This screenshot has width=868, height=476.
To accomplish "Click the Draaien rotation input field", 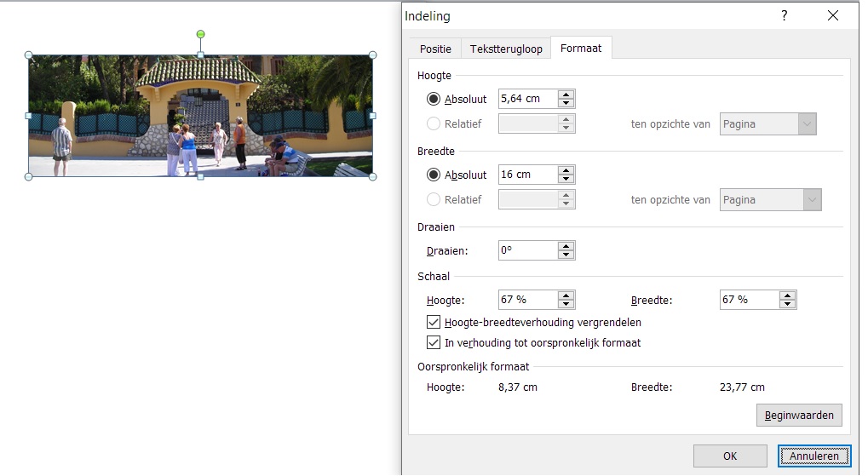I will (527, 251).
